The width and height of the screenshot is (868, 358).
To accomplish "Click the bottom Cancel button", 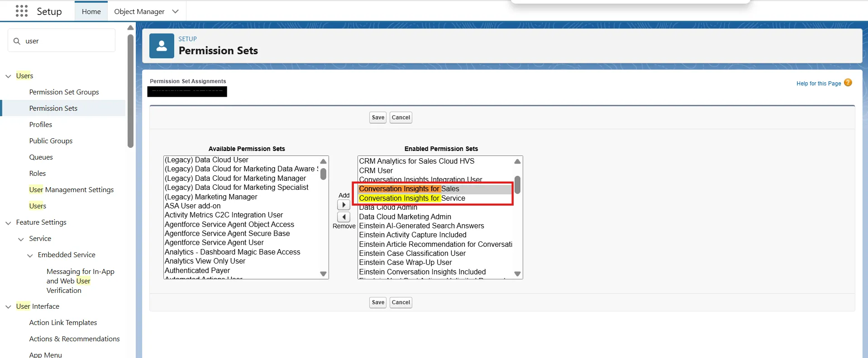I will click(x=401, y=302).
